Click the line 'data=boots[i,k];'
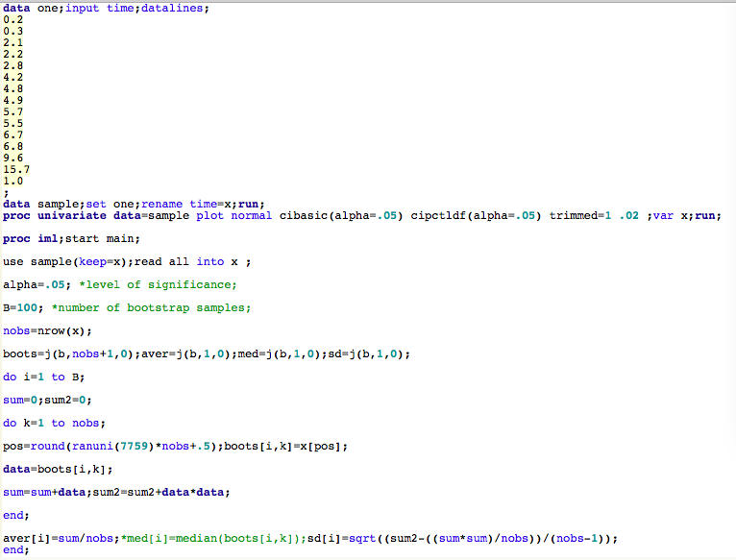The image size is (736, 560). [58, 469]
